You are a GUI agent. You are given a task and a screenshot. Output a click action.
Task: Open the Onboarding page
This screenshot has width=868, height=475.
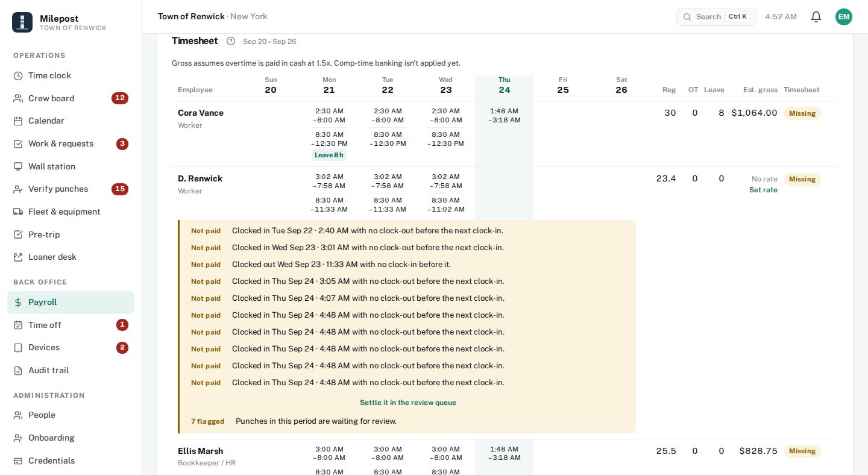tap(71, 438)
